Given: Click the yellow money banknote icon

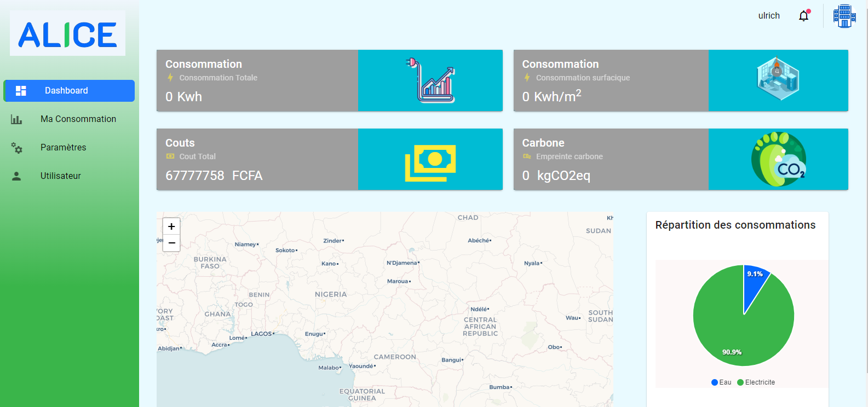Looking at the screenshot, I should tap(430, 162).
